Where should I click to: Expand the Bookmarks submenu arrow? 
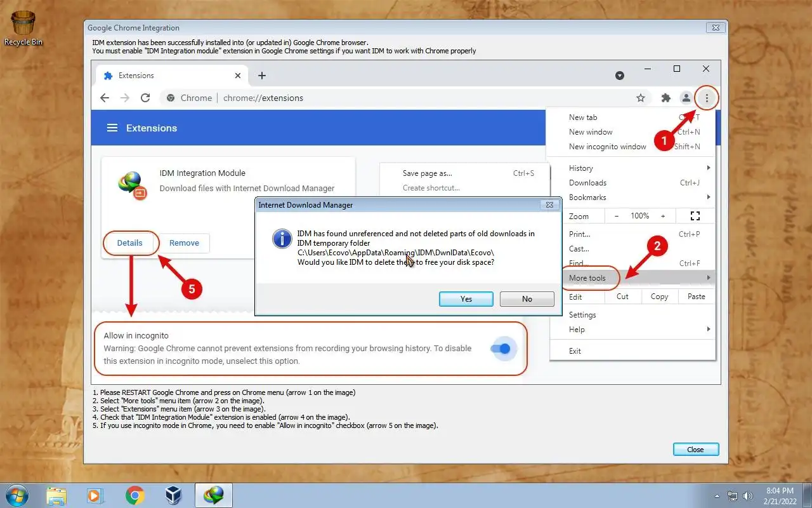(x=709, y=197)
